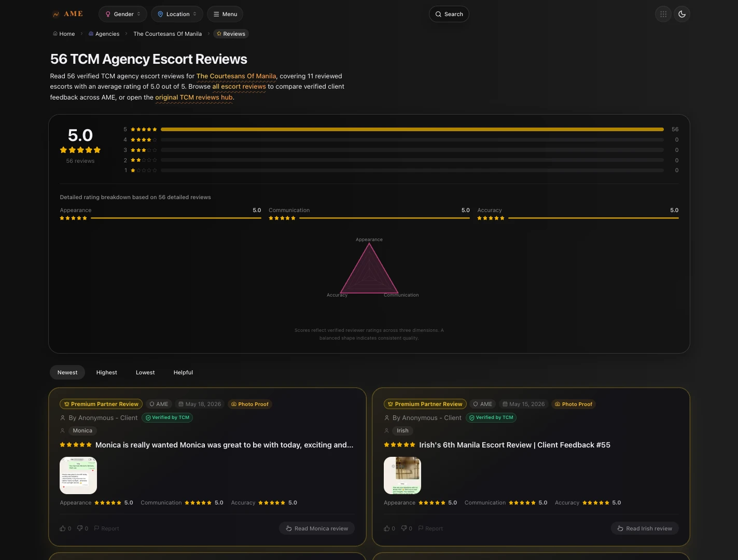Click the AME tag on Monica review
Screen dimensions: 738x560
pos(159,404)
